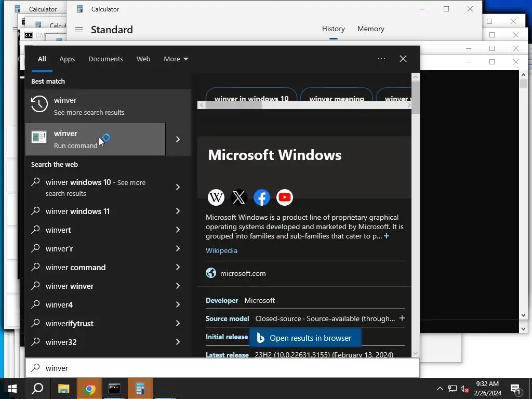The width and height of the screenshot is (532, 399).
Task: Expand the winver windows 10 suggestion arrow
Action: coord(178,187)
